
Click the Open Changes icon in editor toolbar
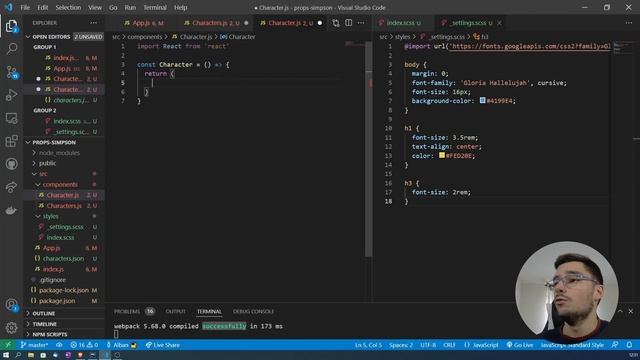[x=336, y=23]
